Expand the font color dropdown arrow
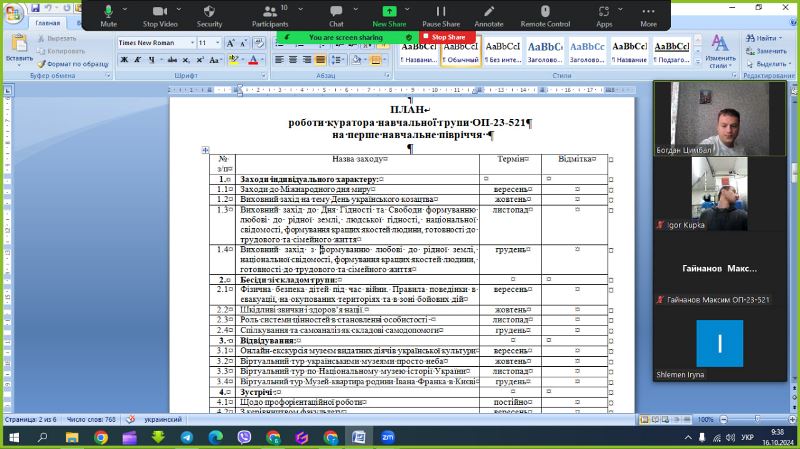The image size is (800, 449). pos(262,60)
